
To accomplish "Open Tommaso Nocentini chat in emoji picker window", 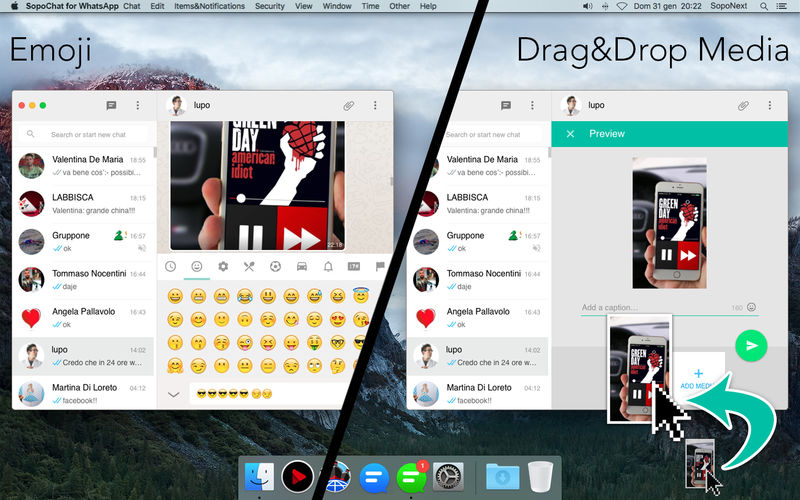I will [83, 280].
